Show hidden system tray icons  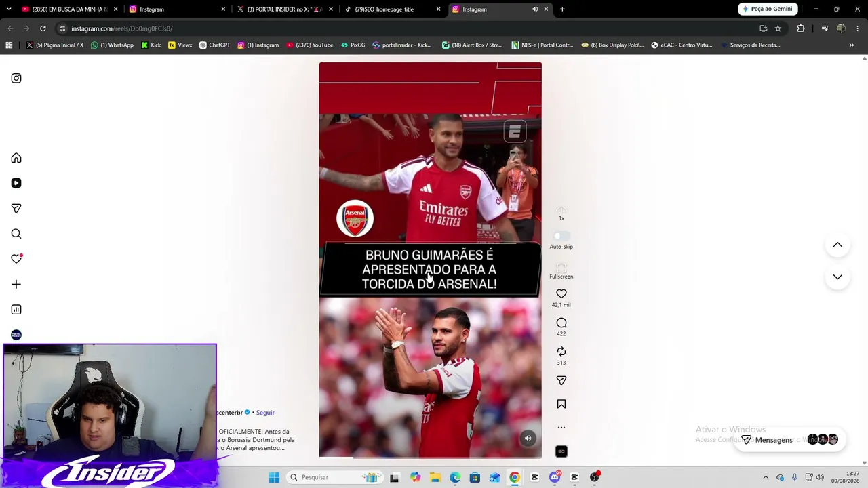pyautogui.click(x=766, y=477)
